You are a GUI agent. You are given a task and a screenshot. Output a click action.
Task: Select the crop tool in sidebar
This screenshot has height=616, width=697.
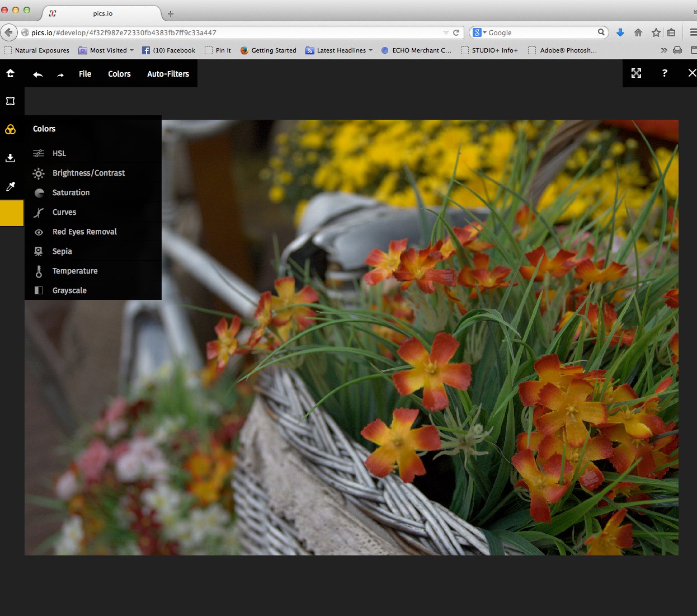pos(10,101)
